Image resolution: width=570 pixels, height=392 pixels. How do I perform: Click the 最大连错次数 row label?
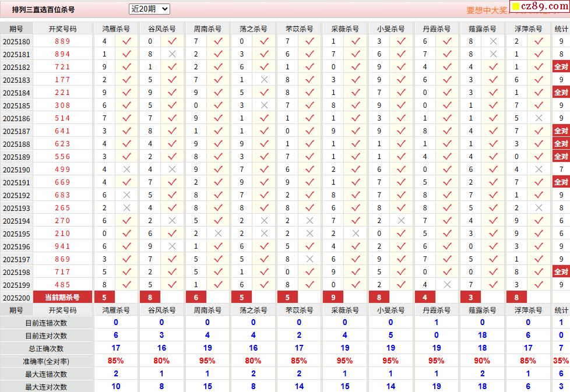pyautogui.click(x=46, y=374)
